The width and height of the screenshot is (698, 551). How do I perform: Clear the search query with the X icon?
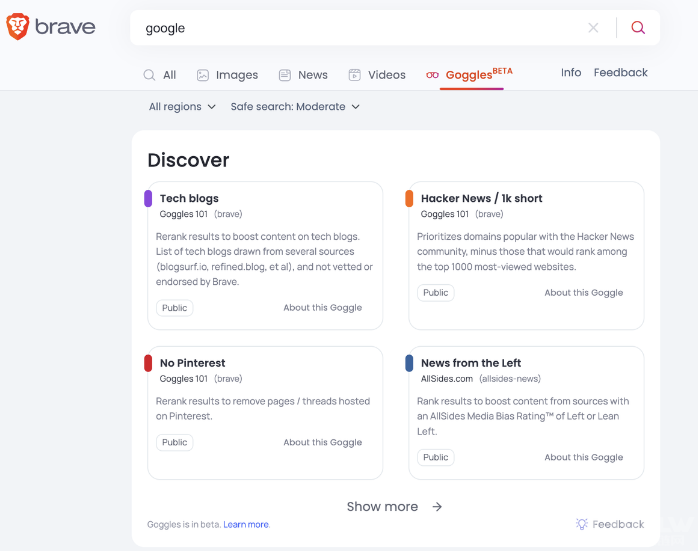(x=593, y=28)
